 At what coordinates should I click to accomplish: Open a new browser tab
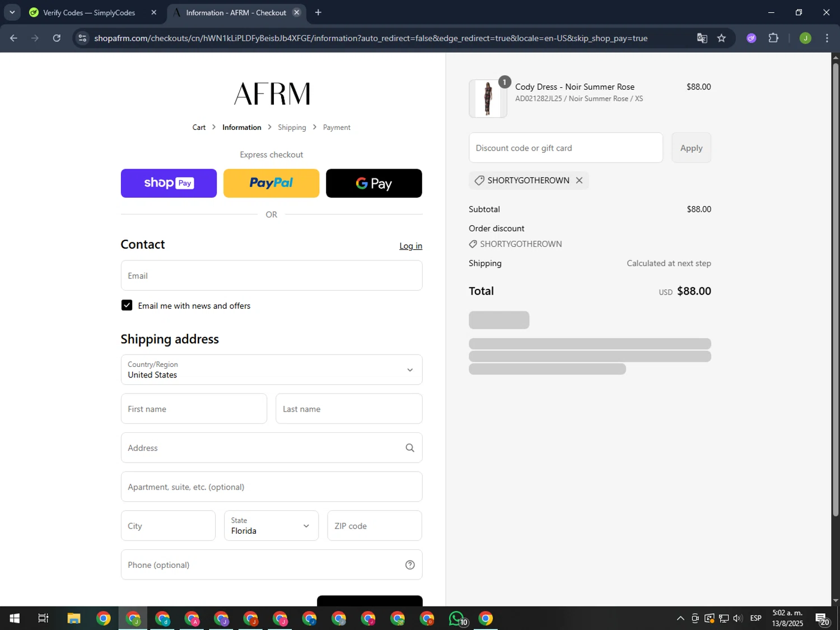[318, 12]
